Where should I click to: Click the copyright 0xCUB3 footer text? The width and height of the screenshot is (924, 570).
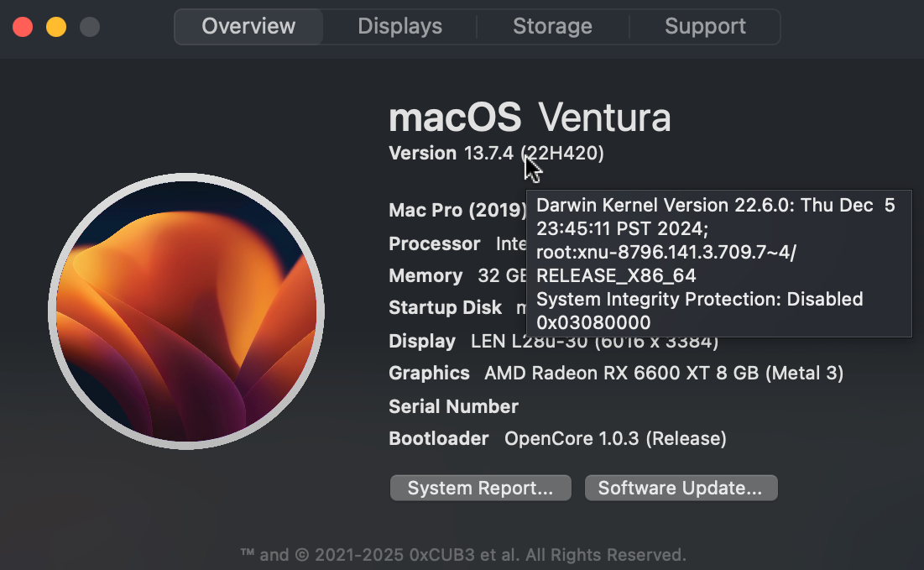pyautogui.click(x=463, y=554)
